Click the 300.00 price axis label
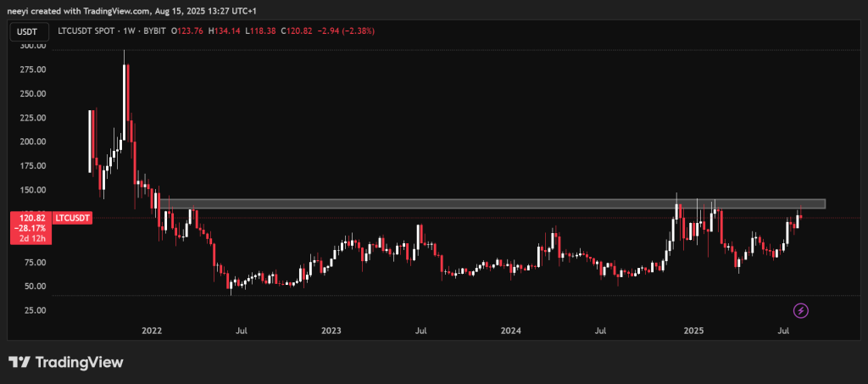 coord(34,46)
